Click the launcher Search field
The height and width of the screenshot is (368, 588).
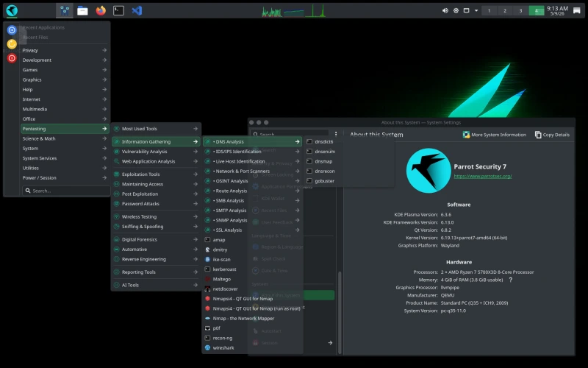click(x=66, y=191)
